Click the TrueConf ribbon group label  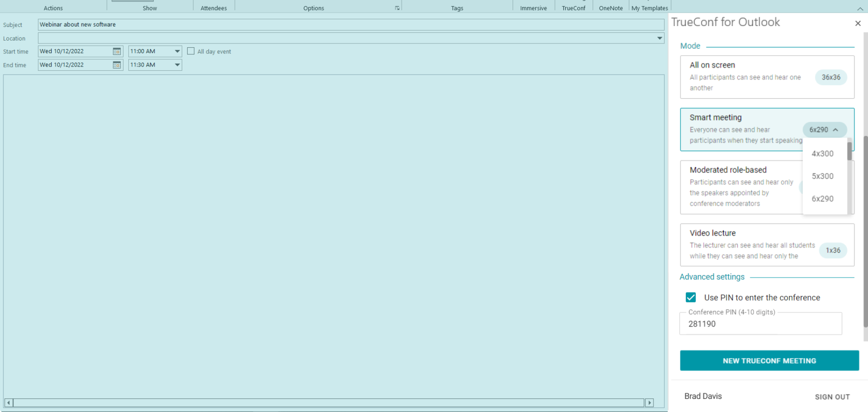coord(573,8)
